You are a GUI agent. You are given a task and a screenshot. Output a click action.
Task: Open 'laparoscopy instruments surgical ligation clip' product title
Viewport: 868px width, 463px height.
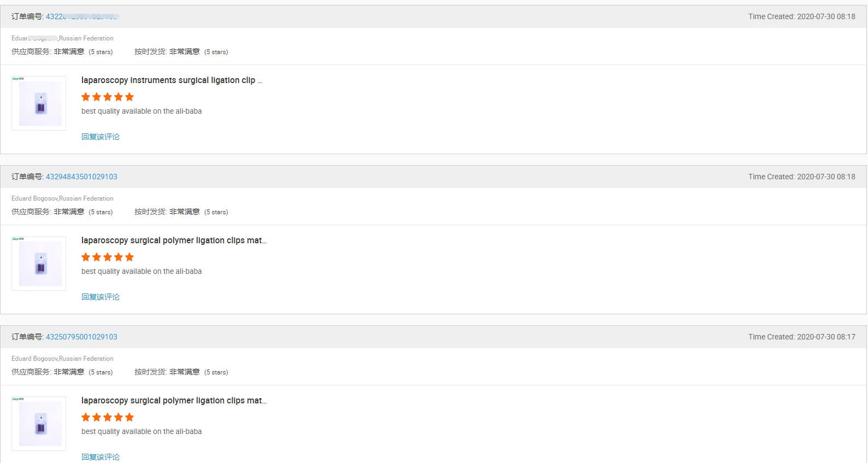click(x=172, y=80)
